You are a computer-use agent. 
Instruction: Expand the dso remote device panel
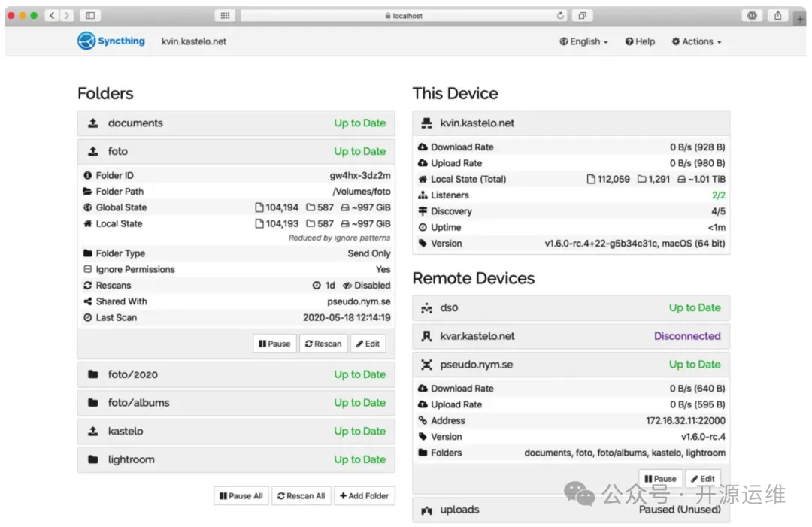tap(571, 308)
